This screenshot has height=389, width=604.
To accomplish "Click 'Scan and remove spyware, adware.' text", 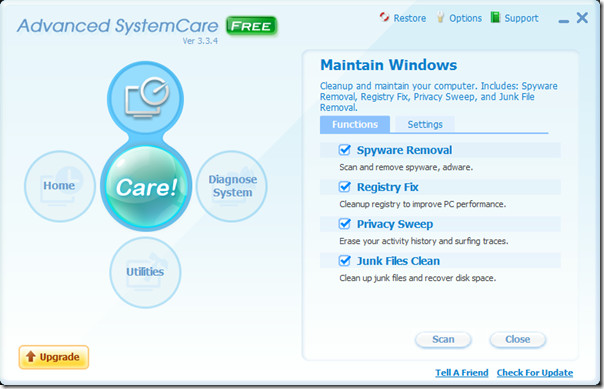I will click(x=406, y=167).
